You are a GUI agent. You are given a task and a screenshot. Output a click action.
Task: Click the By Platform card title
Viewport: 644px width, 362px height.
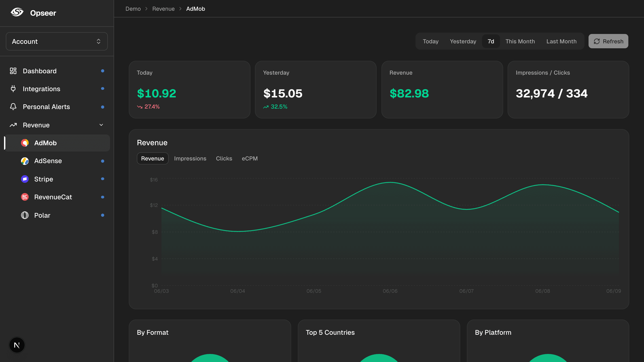tap(493, 333)
